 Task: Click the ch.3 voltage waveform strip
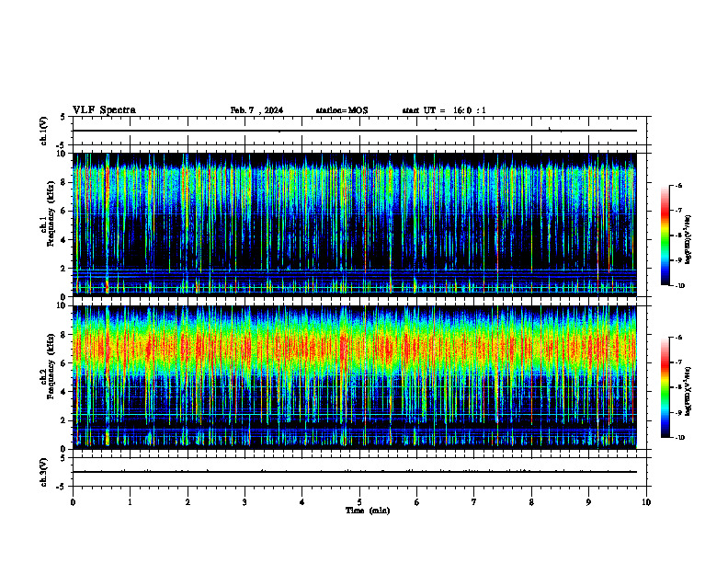tap(359, 472)
